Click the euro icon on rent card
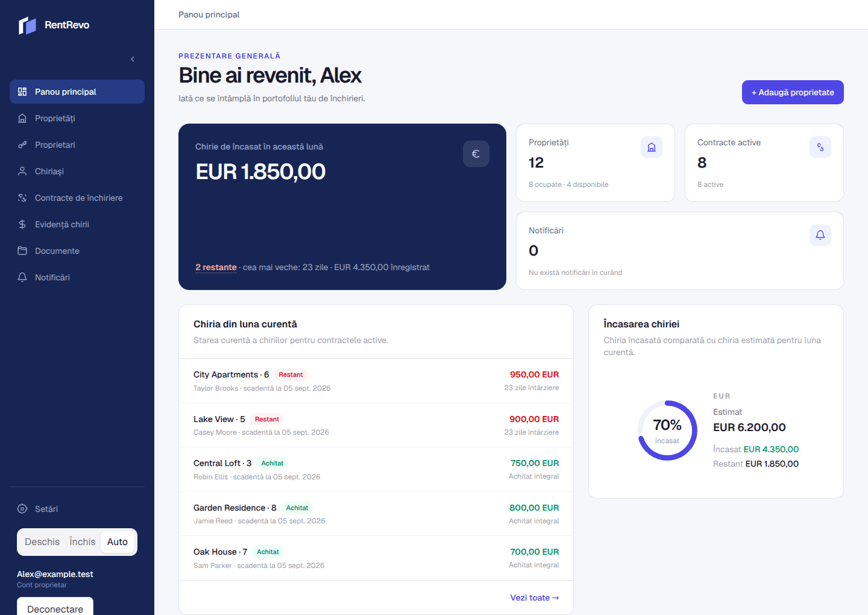Viewport: 868px width, 615px height. (476, 154)
